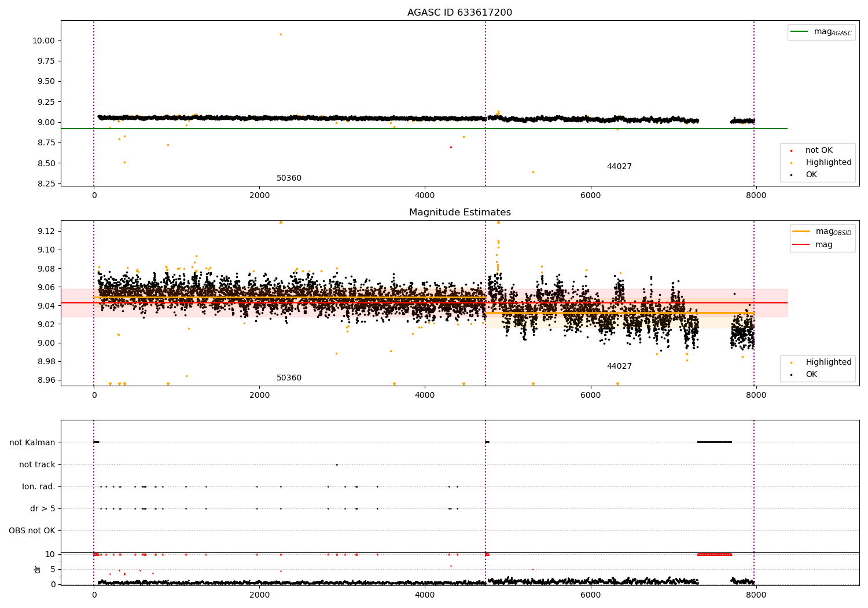Screen dimensions: 868x608
Task: Click the "dr > 5" row label
Action: [43, 509]
